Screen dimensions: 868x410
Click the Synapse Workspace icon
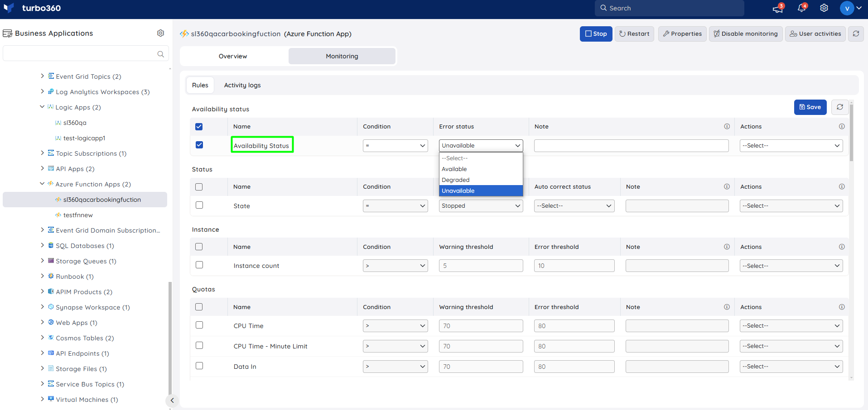click(51, 307)
